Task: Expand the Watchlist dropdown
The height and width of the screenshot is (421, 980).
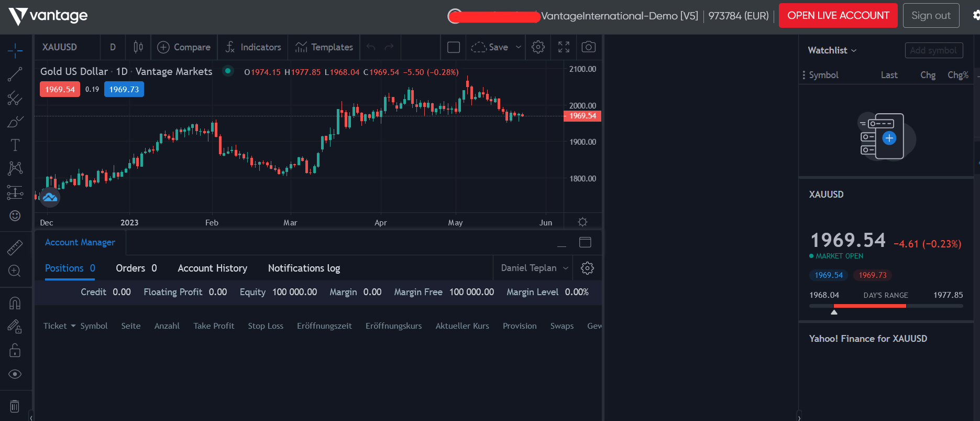Action: (832, 50)
